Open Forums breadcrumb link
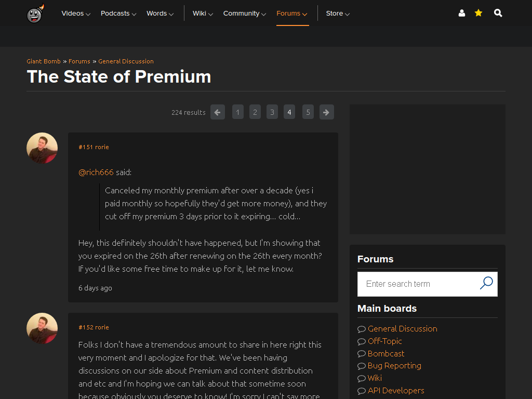Screen dimensions: 532x399 point(79,61)
